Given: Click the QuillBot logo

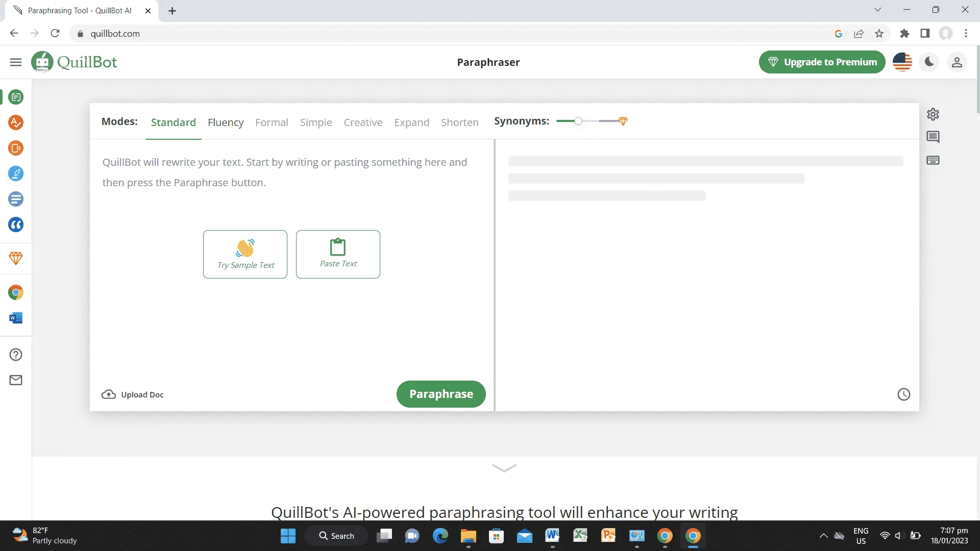Looking at the screenshot, I should (74, 62).
